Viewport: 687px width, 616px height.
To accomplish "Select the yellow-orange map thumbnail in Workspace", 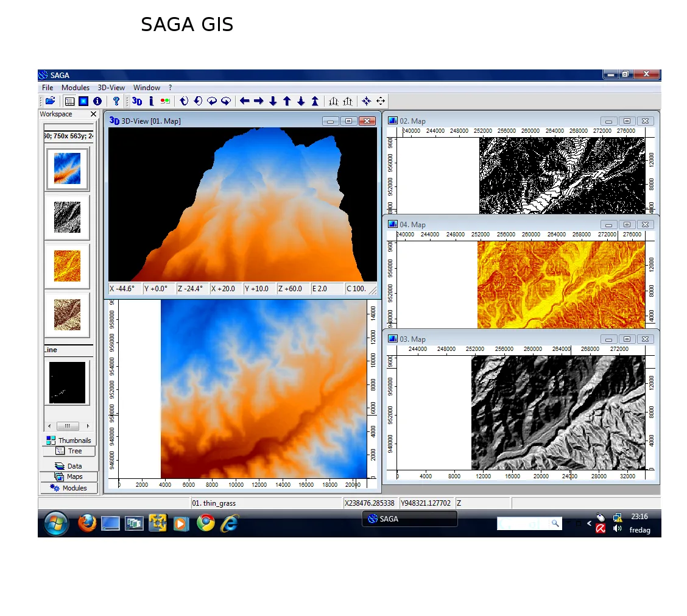I will click(x=67, y=266).
